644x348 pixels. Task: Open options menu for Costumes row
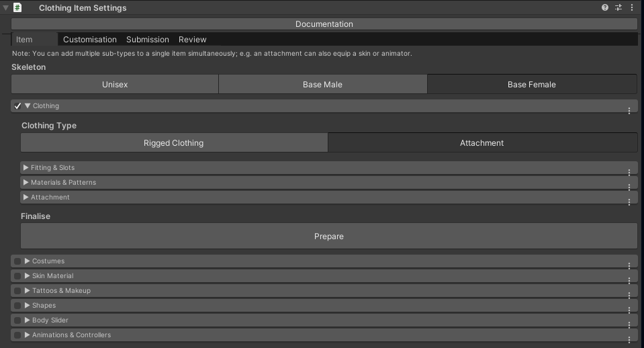[x=629, y=265]
